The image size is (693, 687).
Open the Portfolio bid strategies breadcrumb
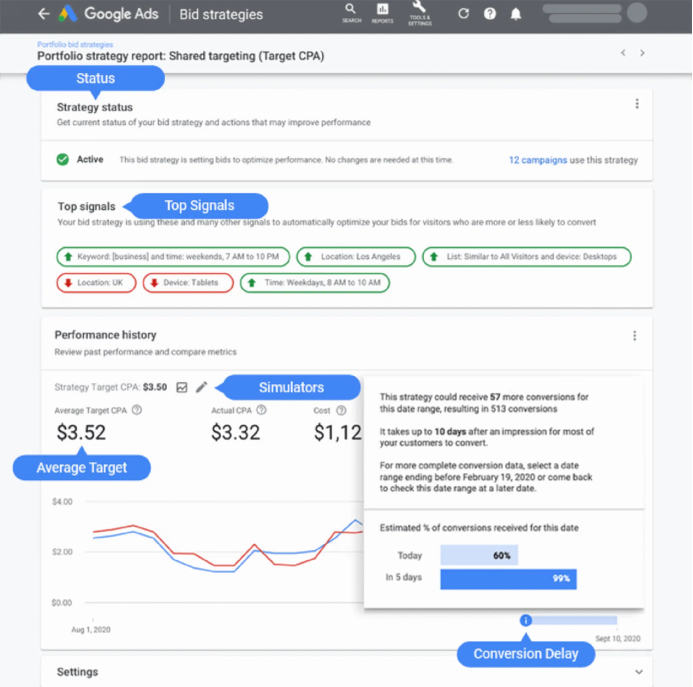75,44
